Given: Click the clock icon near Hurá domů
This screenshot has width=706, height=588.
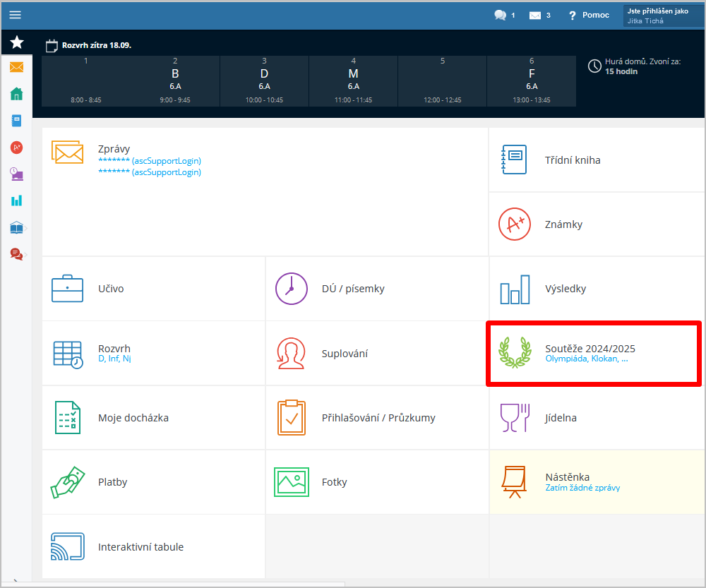Looking at the screenshot, I should coord(594,66).
